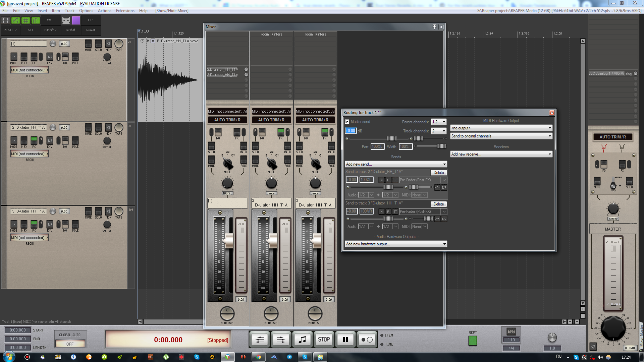Toggle green grid lines icon
Image resolution: width=644 pixels, height=362 pixels.
(25, 20)
